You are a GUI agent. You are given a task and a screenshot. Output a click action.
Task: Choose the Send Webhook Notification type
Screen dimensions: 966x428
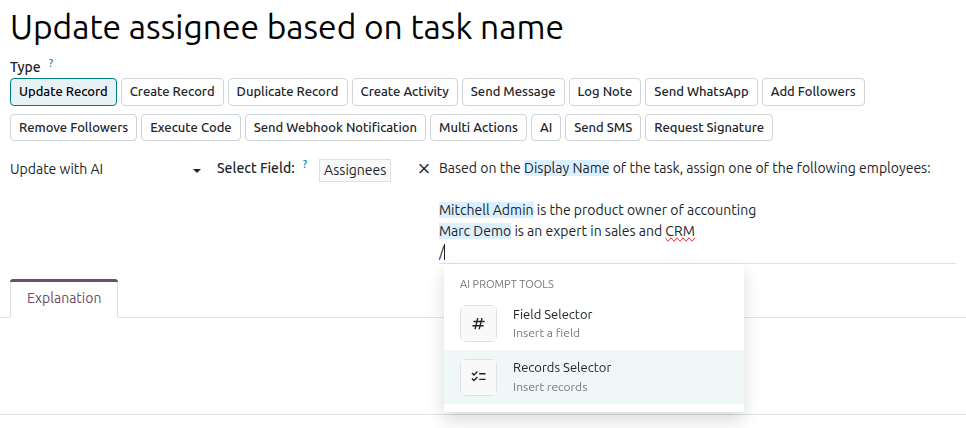coord(335,127)
